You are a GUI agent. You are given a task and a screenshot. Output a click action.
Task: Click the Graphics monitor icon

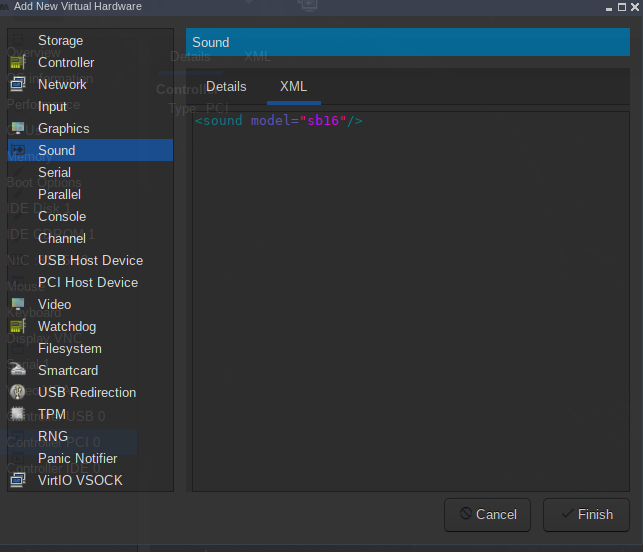point(18,128)
